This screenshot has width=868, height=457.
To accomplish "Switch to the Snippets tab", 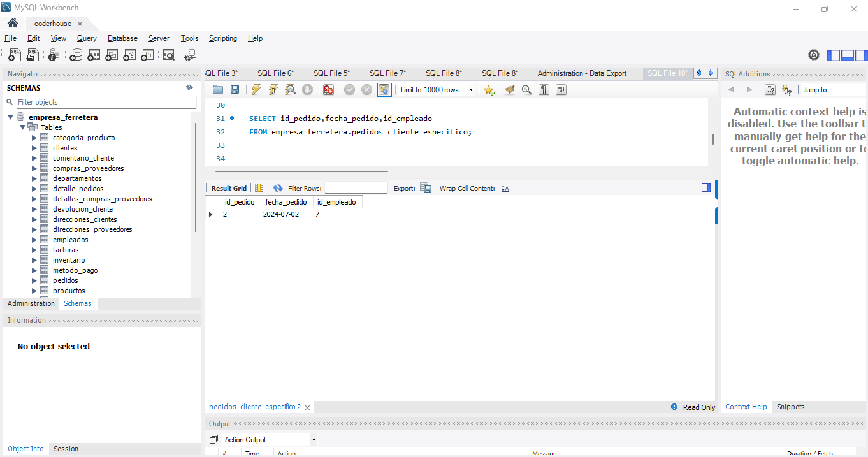I will click(x=791, y=407).
